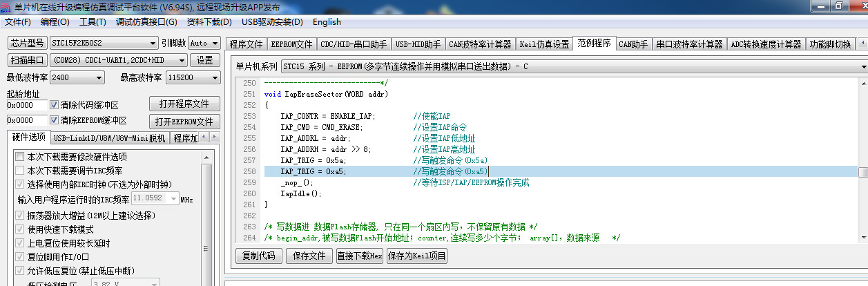
Task: Select the 范例程序 tab
Action: [x=594, y=43]
